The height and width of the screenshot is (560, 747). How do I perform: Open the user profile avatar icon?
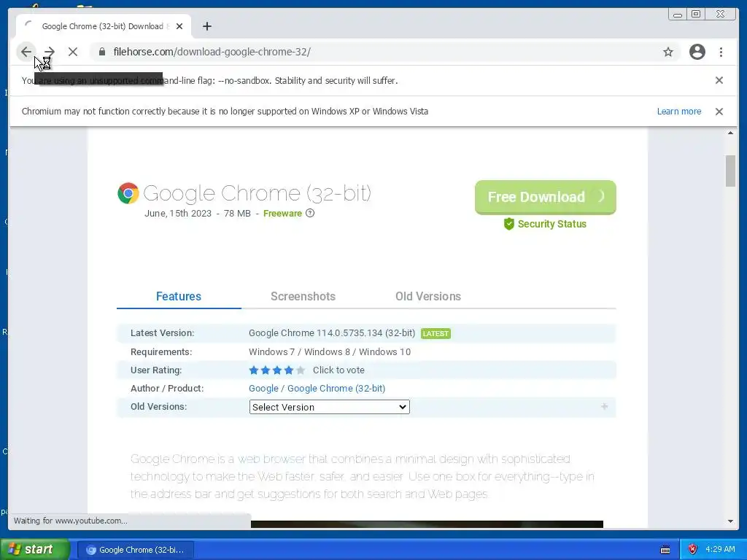point(697,52)
